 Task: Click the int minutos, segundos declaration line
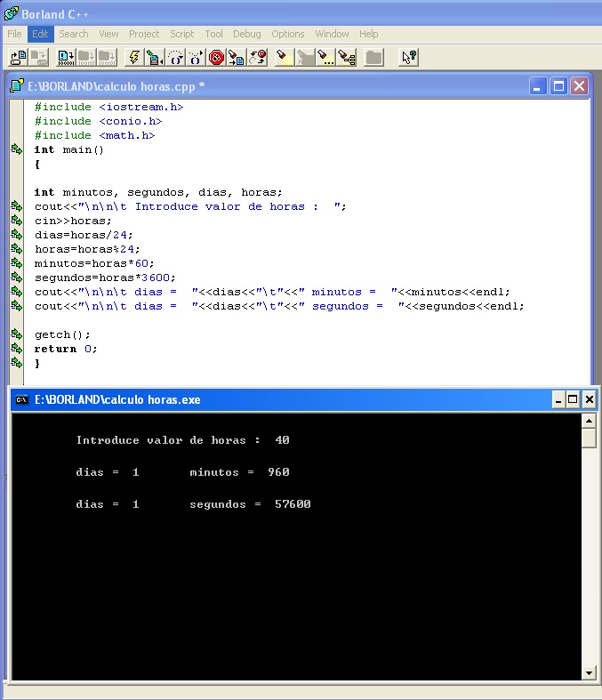tap(158, 192)
